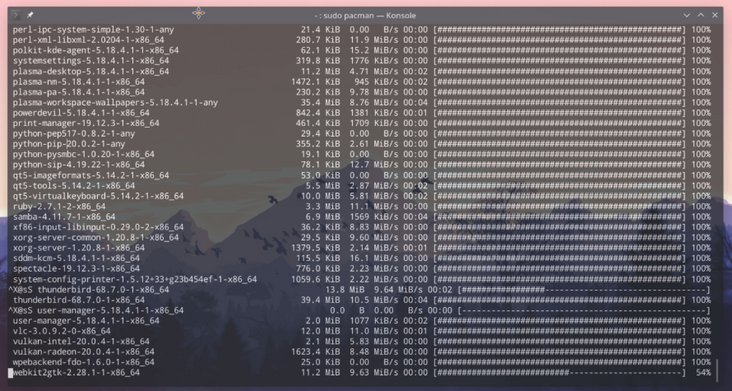
Task: Open the Konsole window menu icon
Action: pyautogui.click(x=16, y=15)
